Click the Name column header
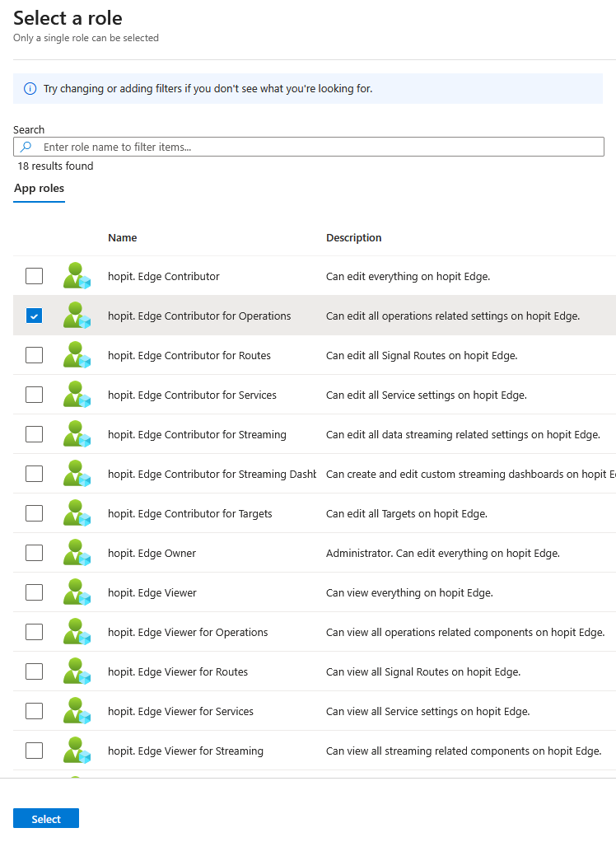 click(x=123, y=237)
